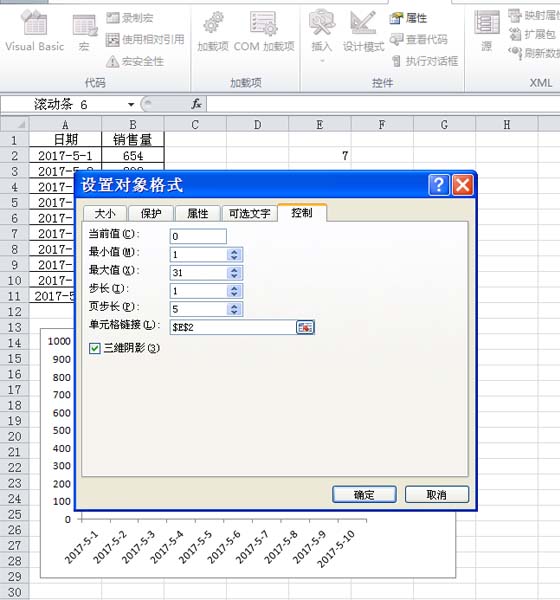
Task: Click the 最小值 input field
Action: pos(198,254)
